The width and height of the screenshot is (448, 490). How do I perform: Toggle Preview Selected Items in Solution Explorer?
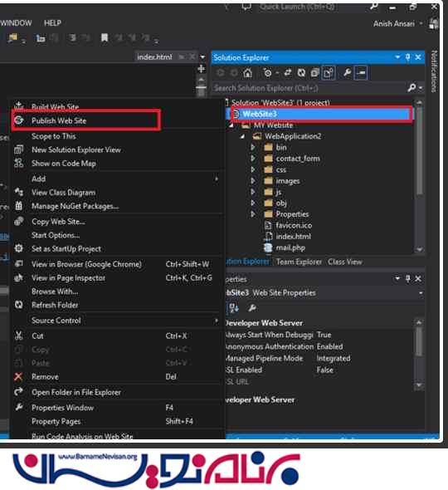(361, 73)
